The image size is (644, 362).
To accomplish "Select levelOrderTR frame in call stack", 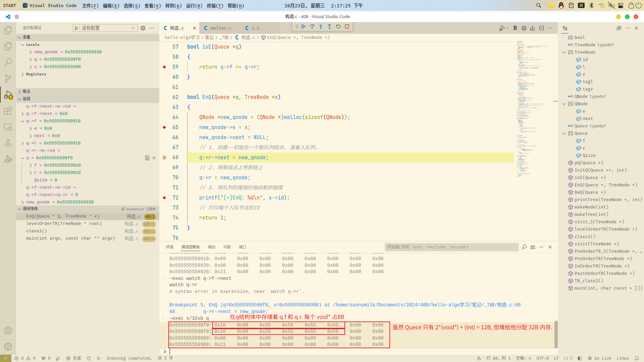I will [64, 224].
